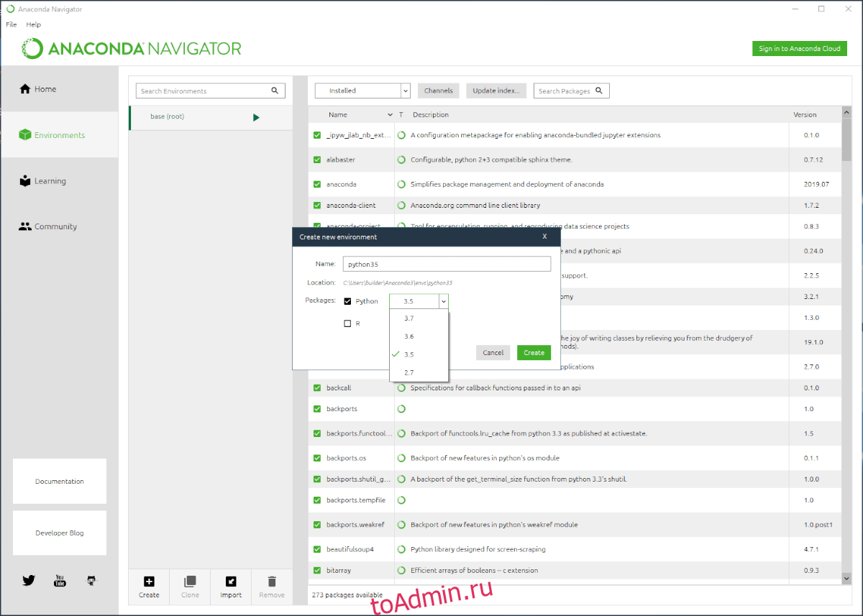Screen dimensions: 863x616
Task: Click the Import environment icon
Action: (231, 581)
